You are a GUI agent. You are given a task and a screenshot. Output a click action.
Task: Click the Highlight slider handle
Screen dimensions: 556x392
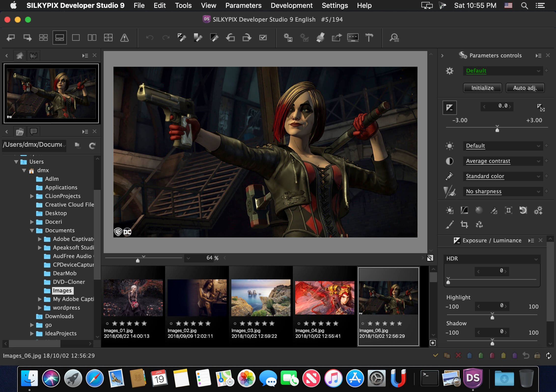click(492, 317)
